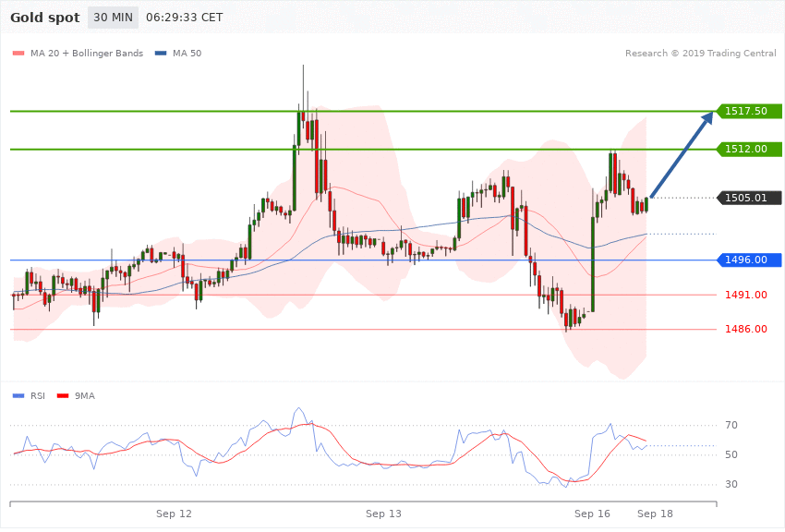785x532 pixels.
Task: Click the blue MA 50 legend swatch
Action: [x=161, y=53]
